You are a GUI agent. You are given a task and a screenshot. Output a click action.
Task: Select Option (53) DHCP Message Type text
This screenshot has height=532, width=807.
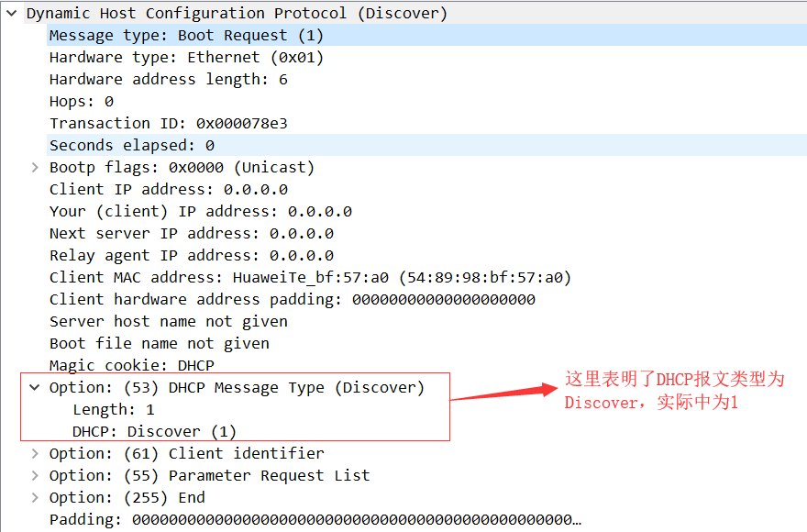pyautogui.click(x=237, y=387)
